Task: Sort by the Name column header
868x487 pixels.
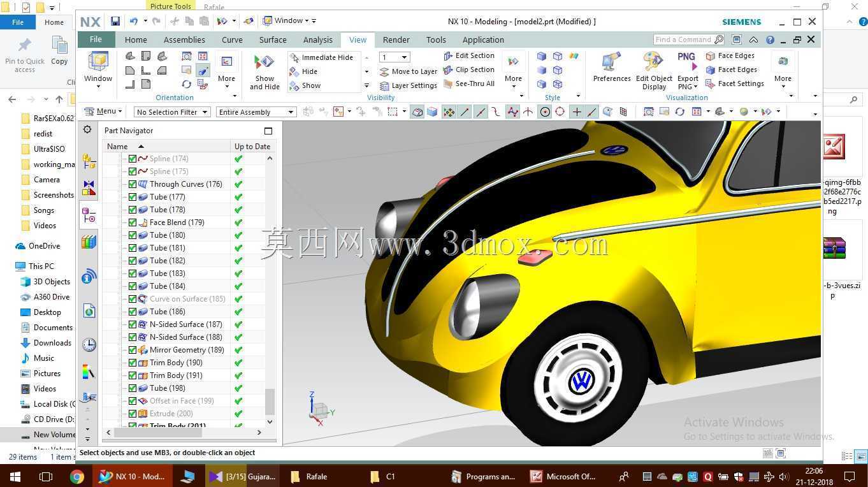Action: pos(166,146)
